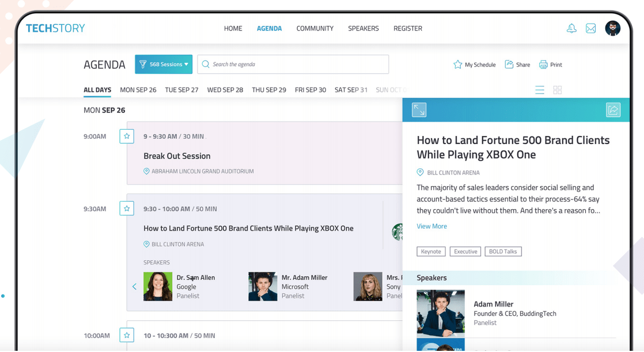Open My Schedule
The width and height of the screenshot is (644, 352).
tap(475, 65)
